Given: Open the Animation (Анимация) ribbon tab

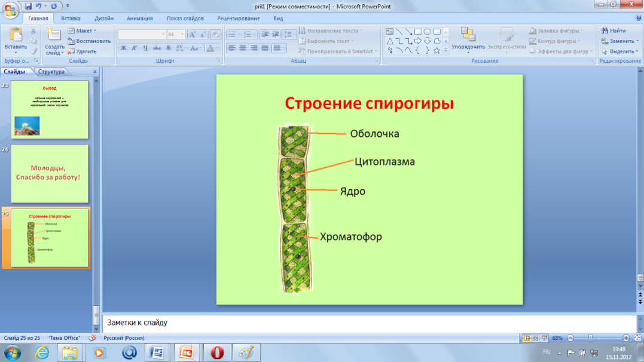Looking at the screenshot, I should [139, 19].
